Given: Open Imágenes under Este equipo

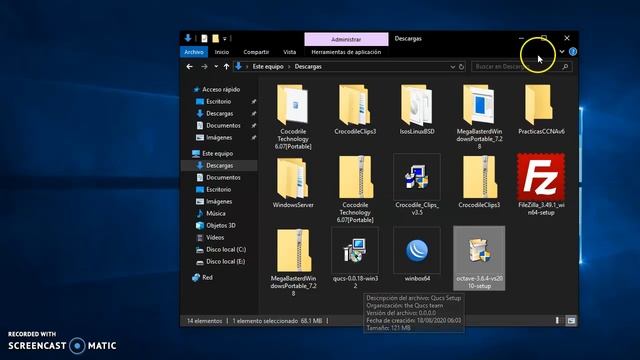Looking at the screenshot, I should (219, 202).
